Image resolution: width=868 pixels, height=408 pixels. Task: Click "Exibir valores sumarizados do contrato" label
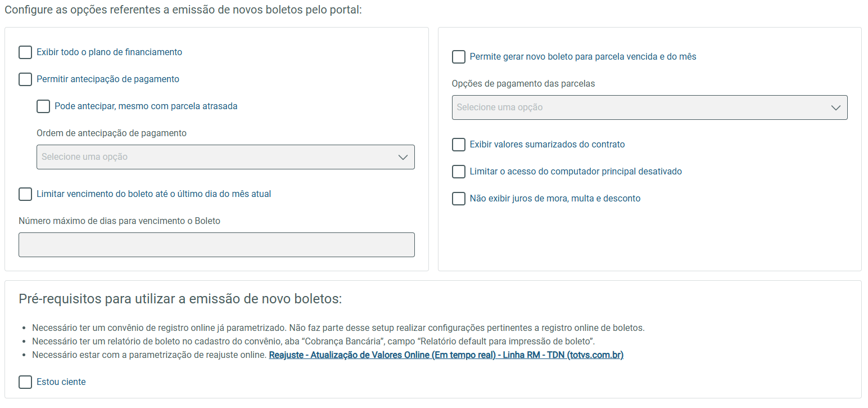(547, 145)
